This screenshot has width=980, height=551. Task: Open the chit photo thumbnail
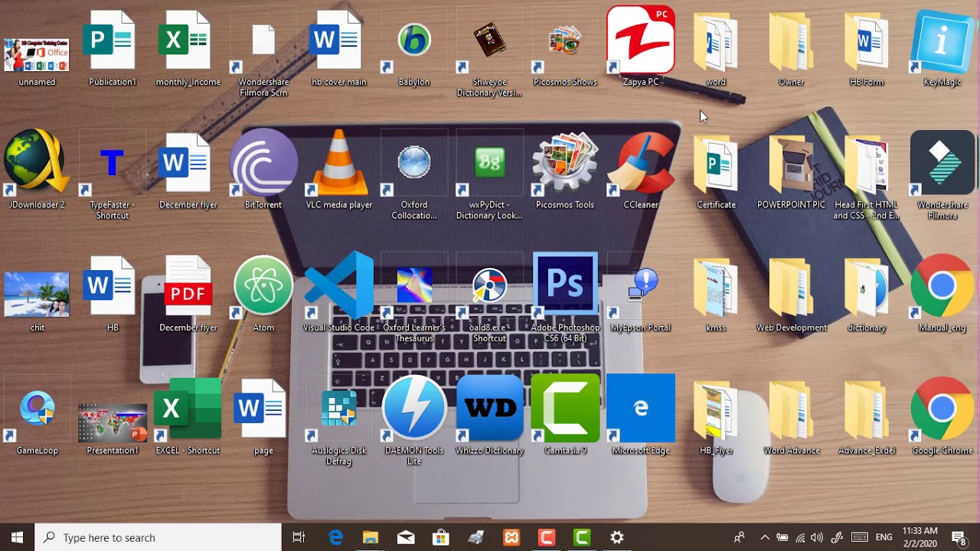pyautogui.click(x=37, y=295)
